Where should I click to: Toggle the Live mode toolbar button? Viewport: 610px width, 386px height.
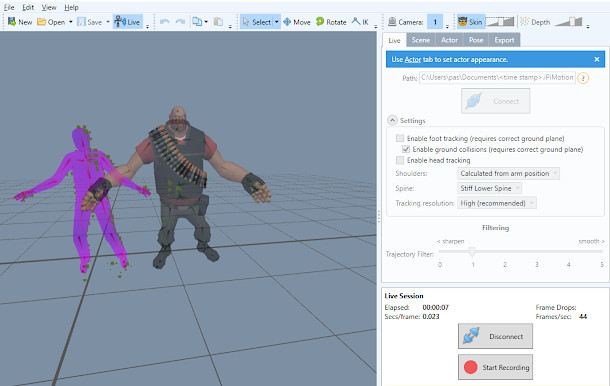(128, 22)
